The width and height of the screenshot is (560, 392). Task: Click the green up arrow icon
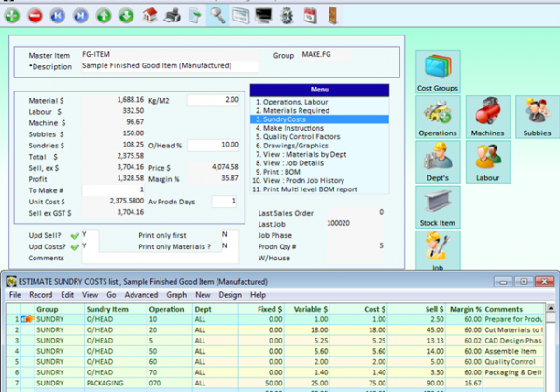pos(104,16)
